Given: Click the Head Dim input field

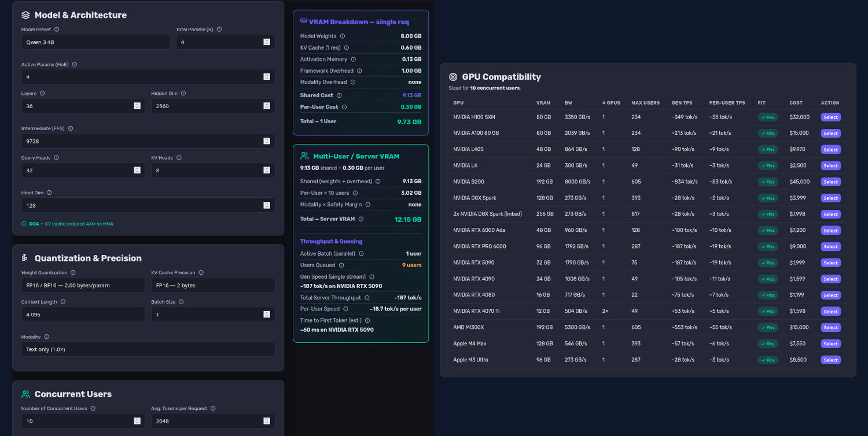Looking at the screenshot, I should click(x=148, y=205).
